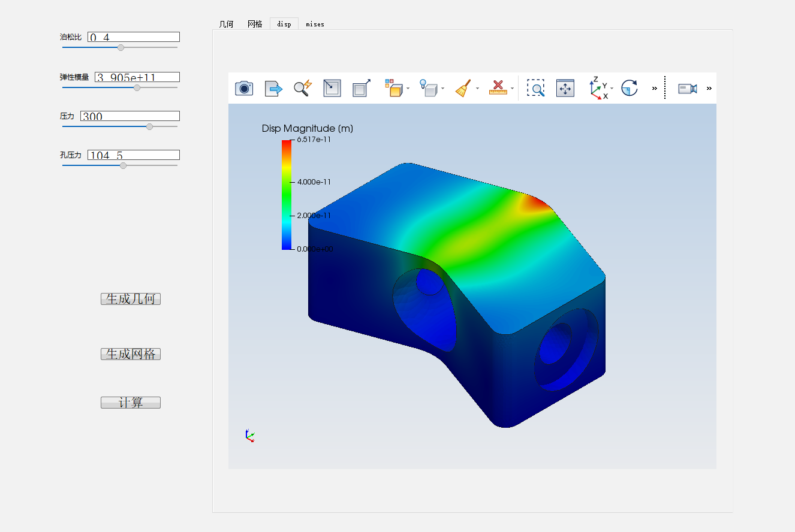Open dropdown arrow beside broom icon
The width and height of the screenshot is (795, 532).
click(x=478, y=89)
